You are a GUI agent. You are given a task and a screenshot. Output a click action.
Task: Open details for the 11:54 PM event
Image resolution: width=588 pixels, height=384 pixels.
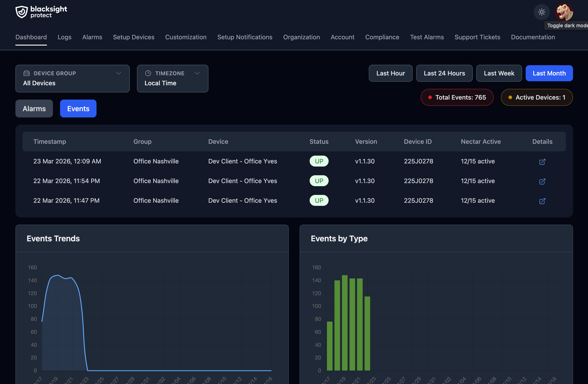tap(543, 182)
